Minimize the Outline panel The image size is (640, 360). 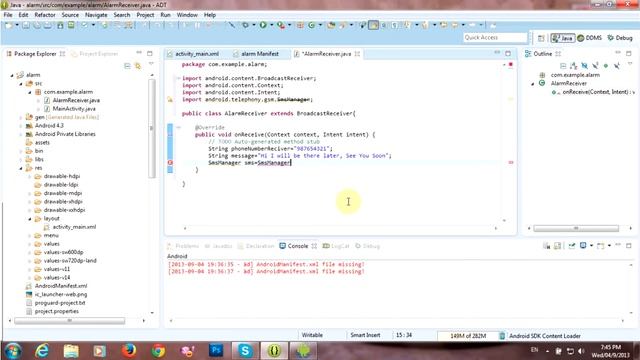tap(618, 52)
